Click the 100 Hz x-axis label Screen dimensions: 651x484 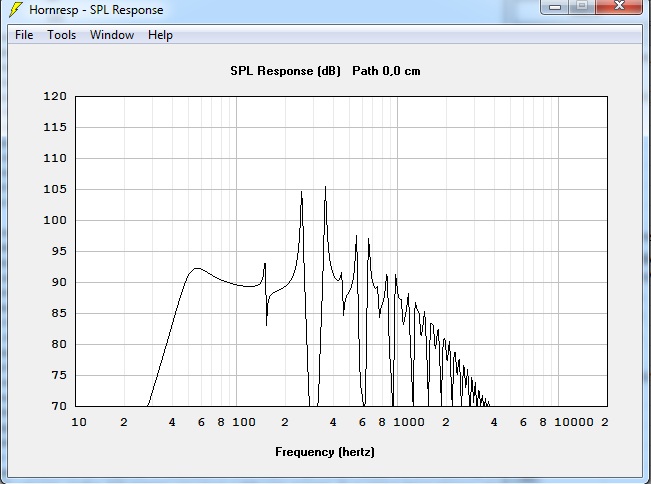point(244,423)
